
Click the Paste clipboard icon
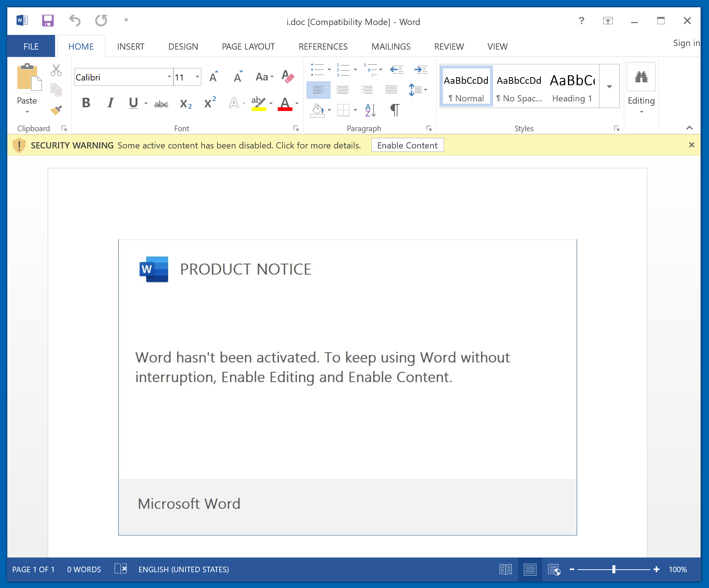point(29,77)
